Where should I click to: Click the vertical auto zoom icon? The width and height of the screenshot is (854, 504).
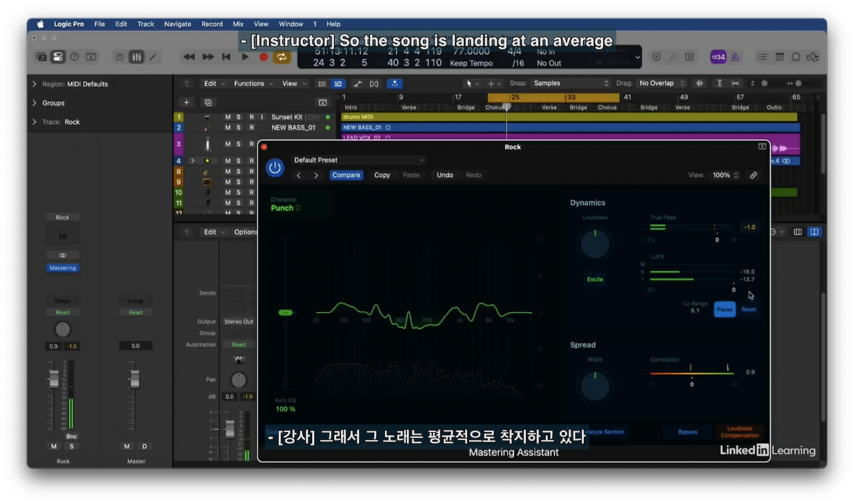[719, 83]
